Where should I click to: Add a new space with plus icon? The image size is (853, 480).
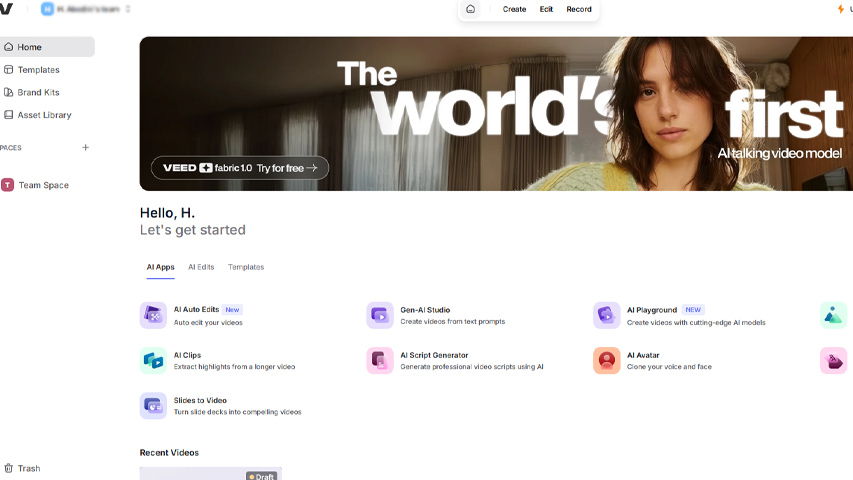pos(85,147)
